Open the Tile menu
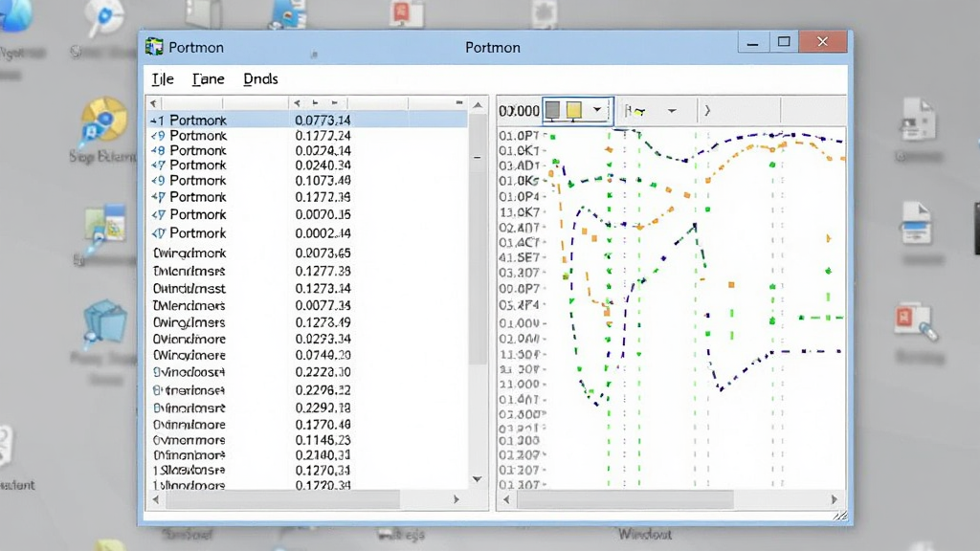Screen dimensions: 980x551 pyautogui.click(x=163, y=78)
